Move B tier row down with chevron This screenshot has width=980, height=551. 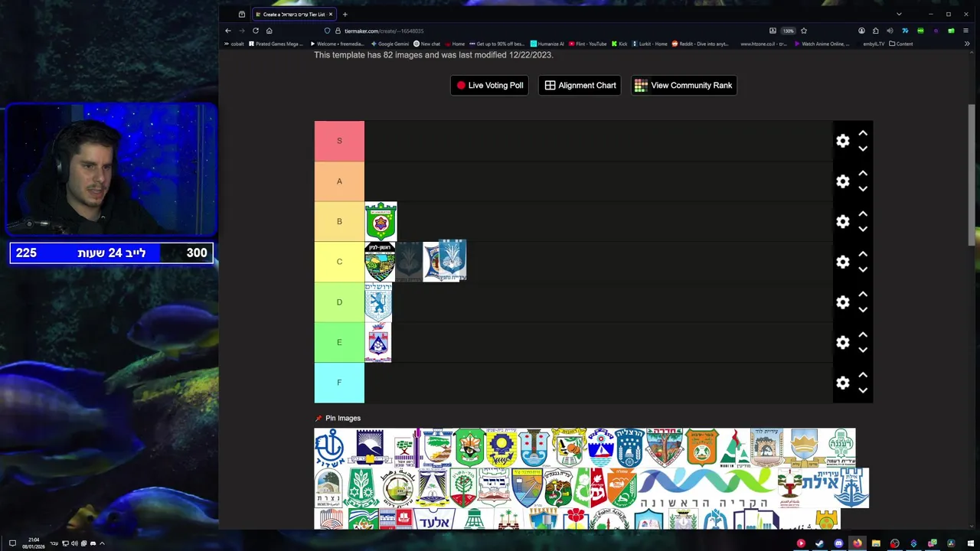click(x=863, y=229)
